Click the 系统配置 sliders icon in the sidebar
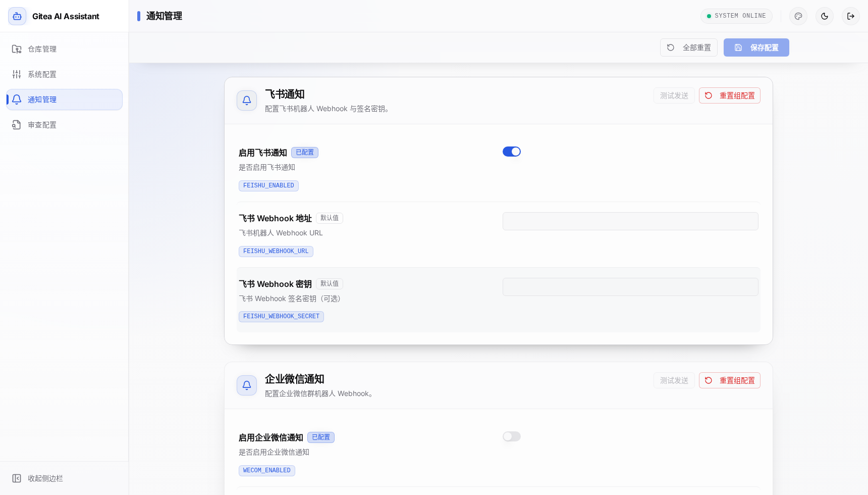The height and width of the screenshot is (495, 868). pos(17,74)
